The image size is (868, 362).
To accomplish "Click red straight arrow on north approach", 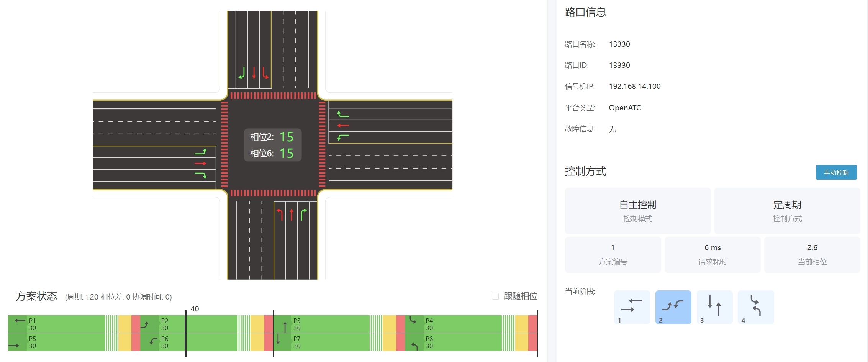I will tap(254, 72).
